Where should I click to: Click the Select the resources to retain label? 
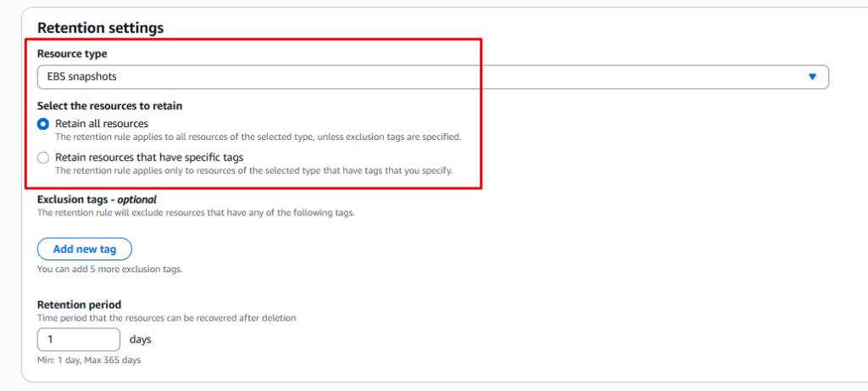[109, 106]
